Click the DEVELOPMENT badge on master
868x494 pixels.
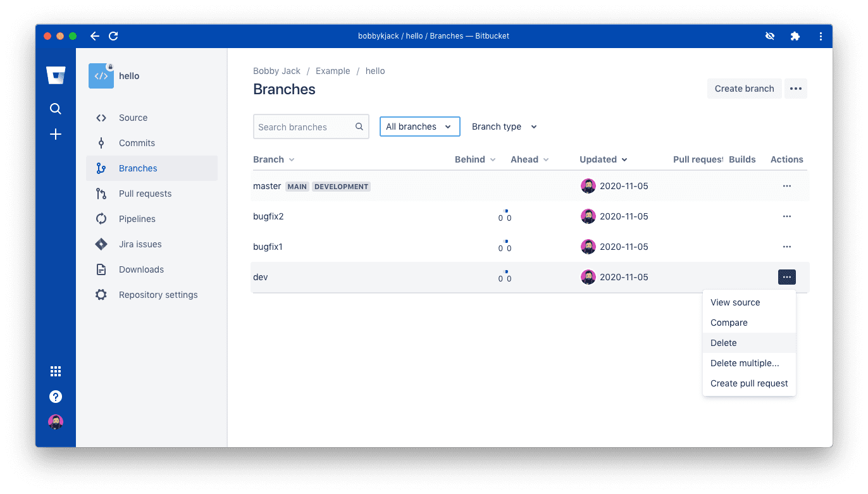click(341, 187)
